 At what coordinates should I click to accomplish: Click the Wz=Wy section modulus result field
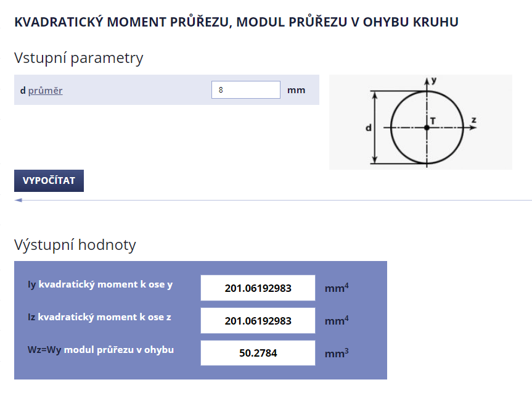coord(258,354)
